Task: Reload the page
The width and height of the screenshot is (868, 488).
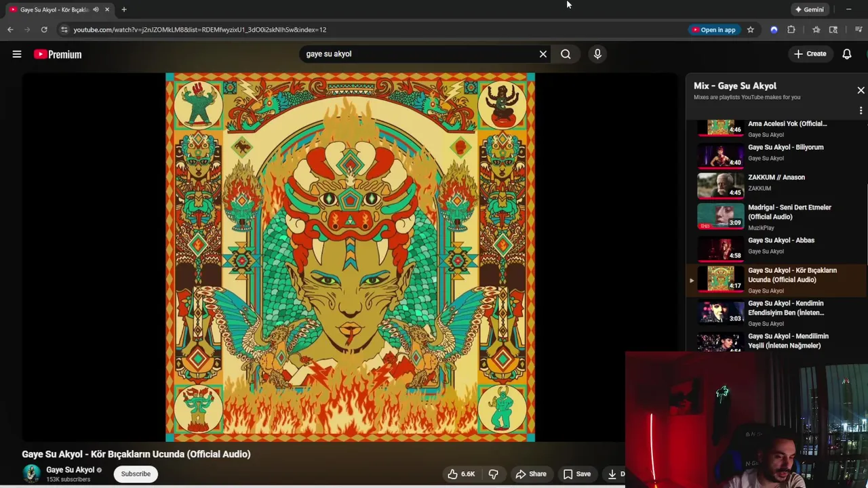Action: [x=44, y=30]
